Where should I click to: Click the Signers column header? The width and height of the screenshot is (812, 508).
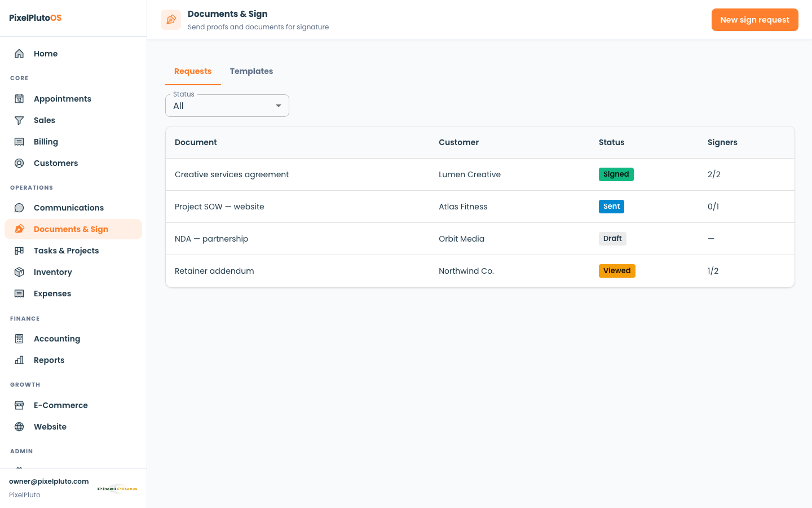pyautogui.click(x=722, y=142)
